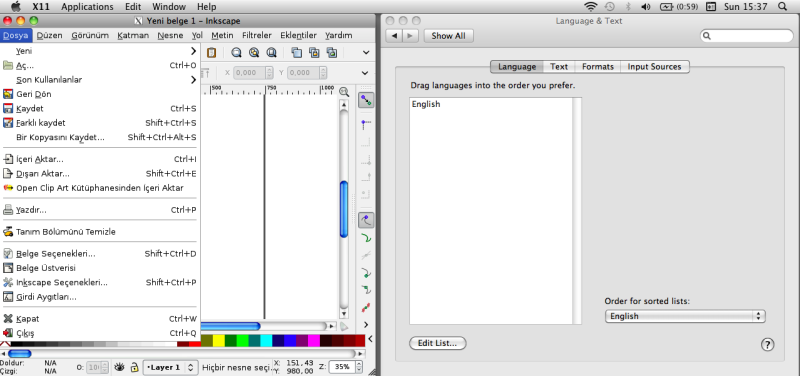Toggle snap to paths green curve button
This screenshot has height=376, width=800.
[x=366, y=238]
